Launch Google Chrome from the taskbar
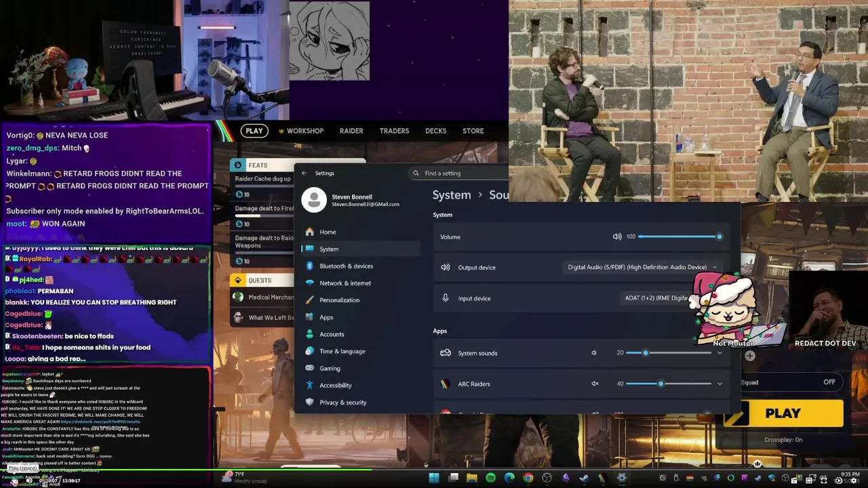868x488 pixels. click(x=528, y=478)
